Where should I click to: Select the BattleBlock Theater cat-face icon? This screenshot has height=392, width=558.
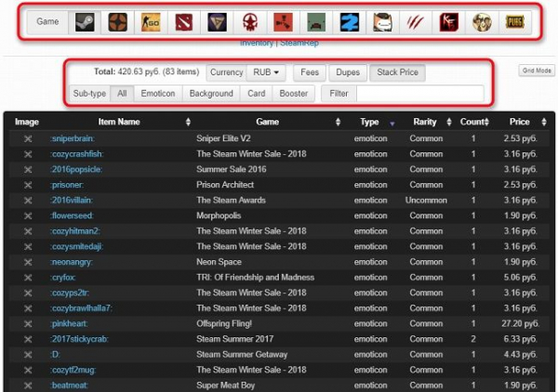[x=382, y=22]
